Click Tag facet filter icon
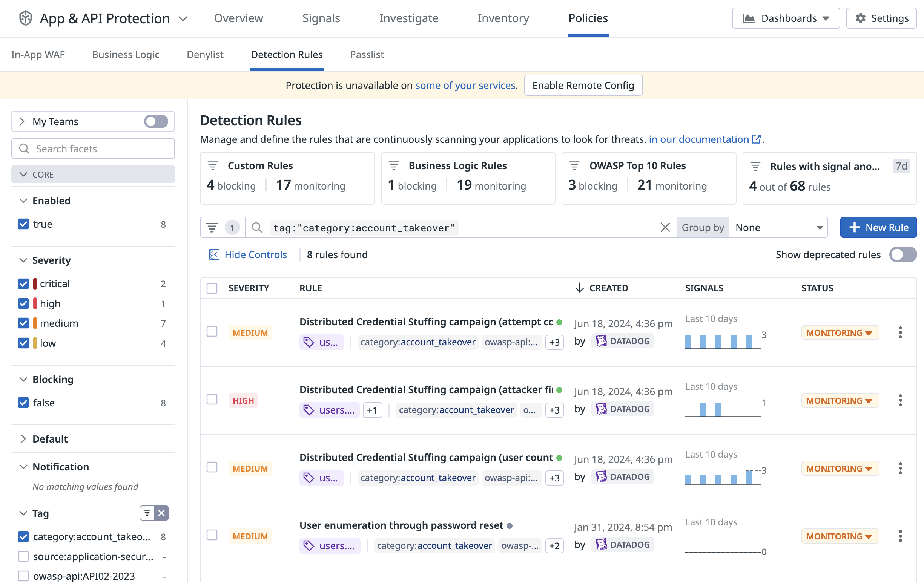 click(147, 513)
